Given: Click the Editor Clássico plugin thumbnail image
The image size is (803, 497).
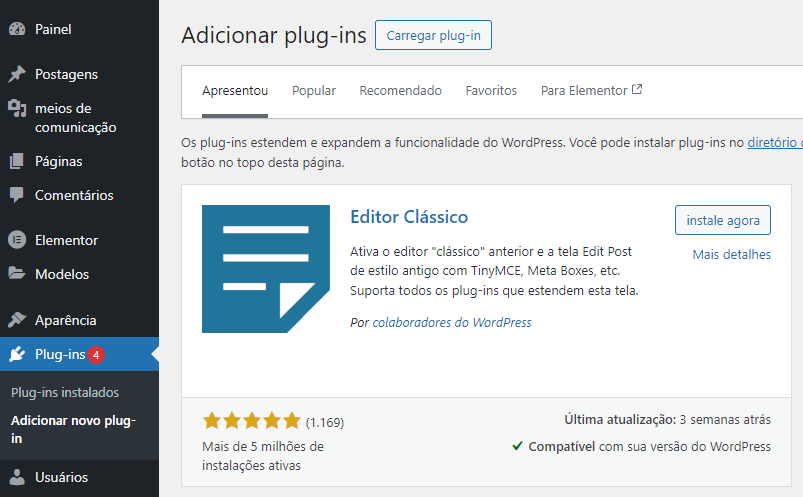Looking at the screenshot, I should [x=266, y=269].
